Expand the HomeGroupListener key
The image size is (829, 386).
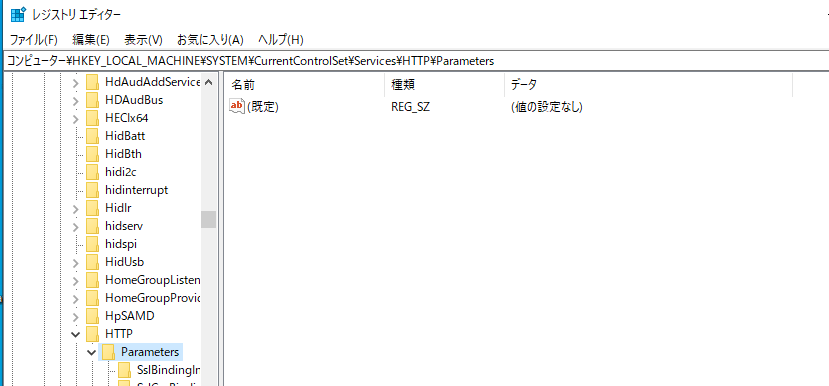click(76, 281)
